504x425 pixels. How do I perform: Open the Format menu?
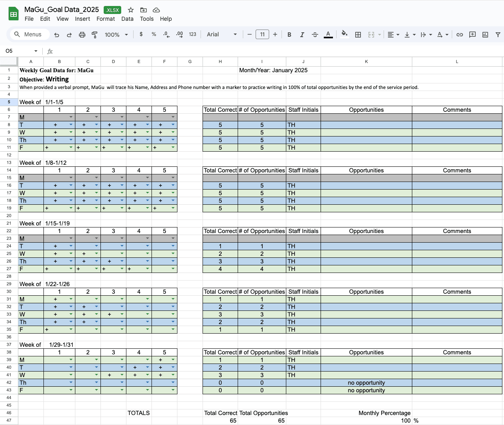click(106, 19)
